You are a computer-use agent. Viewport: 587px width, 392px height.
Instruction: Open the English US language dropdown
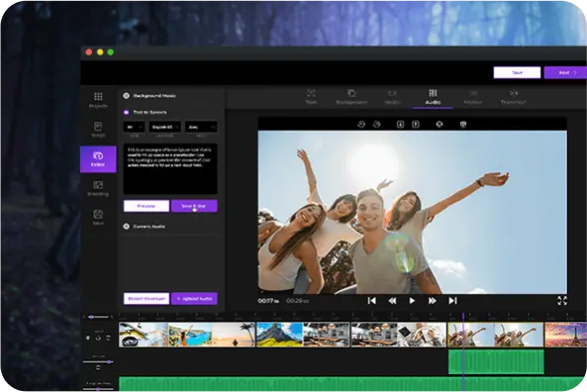(164, 128)
